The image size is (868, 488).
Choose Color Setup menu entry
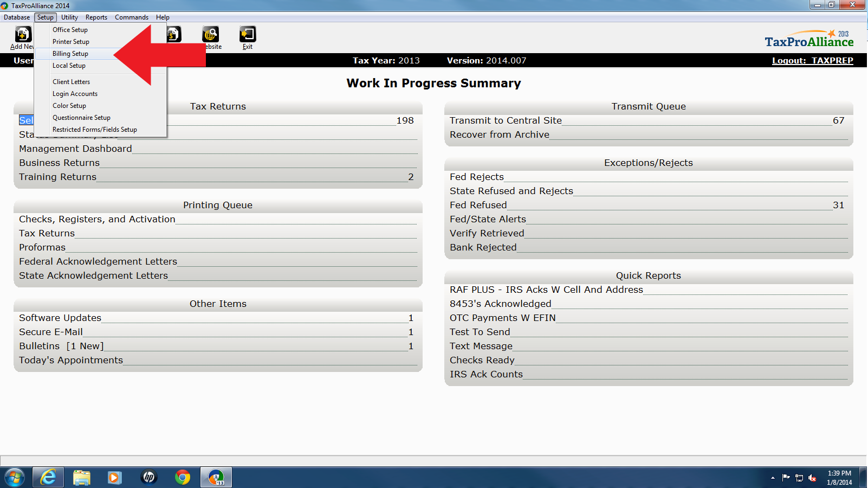(x=100, y=106)
